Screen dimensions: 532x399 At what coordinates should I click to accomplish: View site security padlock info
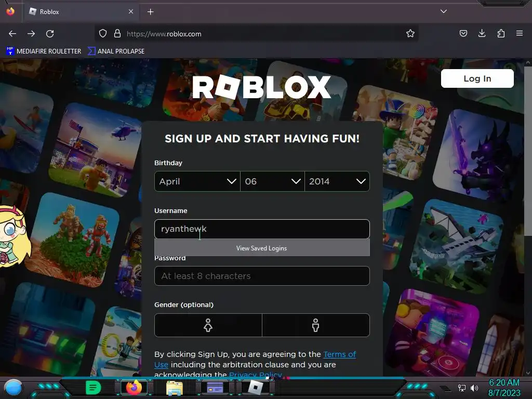point(117,34)
